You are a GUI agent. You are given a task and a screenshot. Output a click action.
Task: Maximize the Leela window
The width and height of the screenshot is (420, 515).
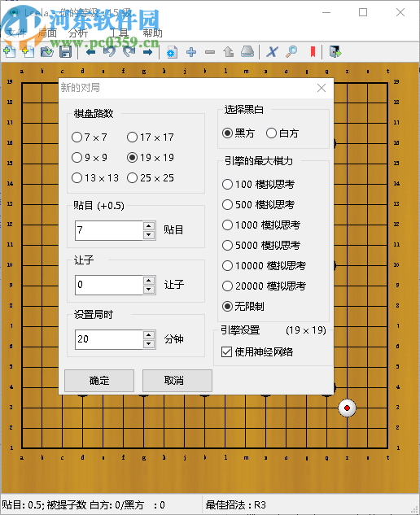[363, 12]
